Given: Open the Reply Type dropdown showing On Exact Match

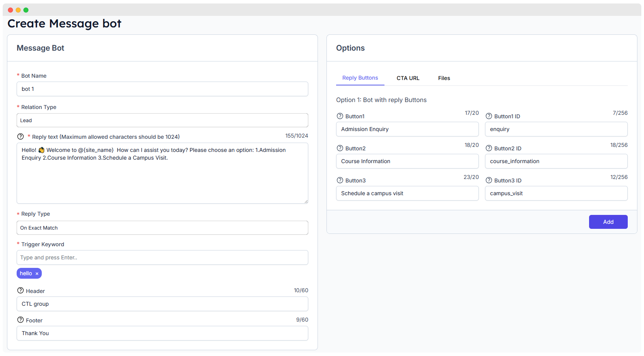Looking at the screenshot, I should coord(162,228).
